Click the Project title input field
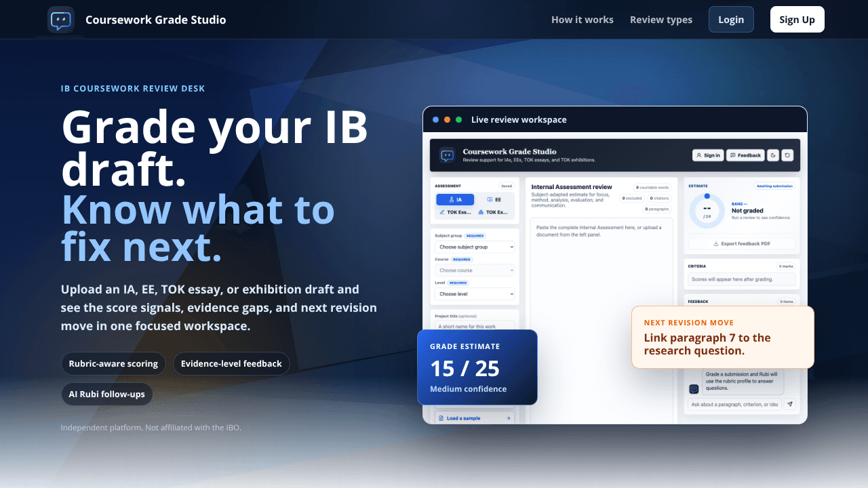The width and height of the screenshot is (868, 488). click(x=475, y=326)
